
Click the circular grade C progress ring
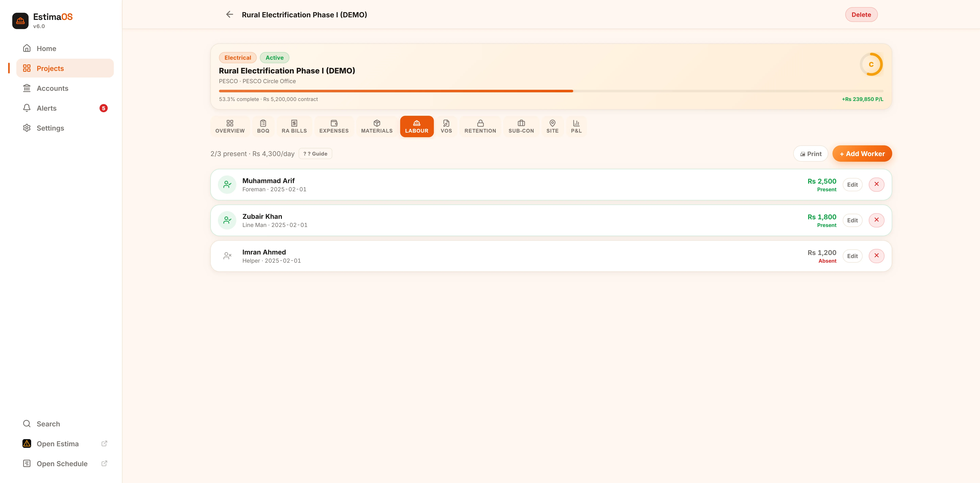pos(871,64)
